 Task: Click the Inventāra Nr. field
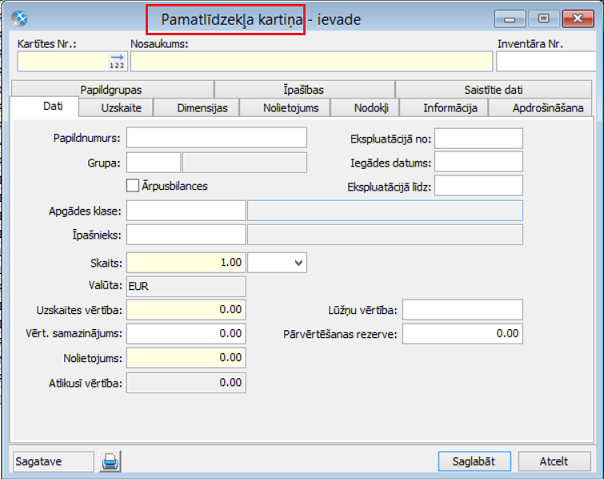point(546,62)
